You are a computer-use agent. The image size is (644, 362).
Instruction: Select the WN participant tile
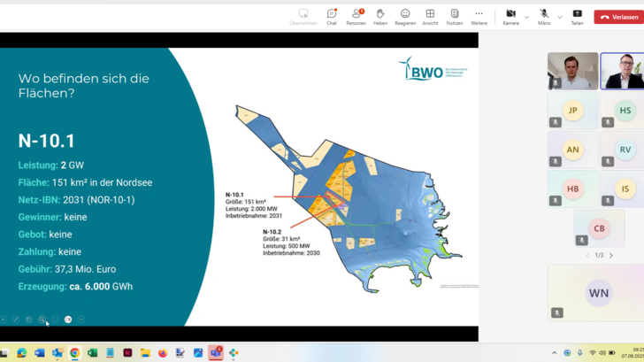pos(599,292)
